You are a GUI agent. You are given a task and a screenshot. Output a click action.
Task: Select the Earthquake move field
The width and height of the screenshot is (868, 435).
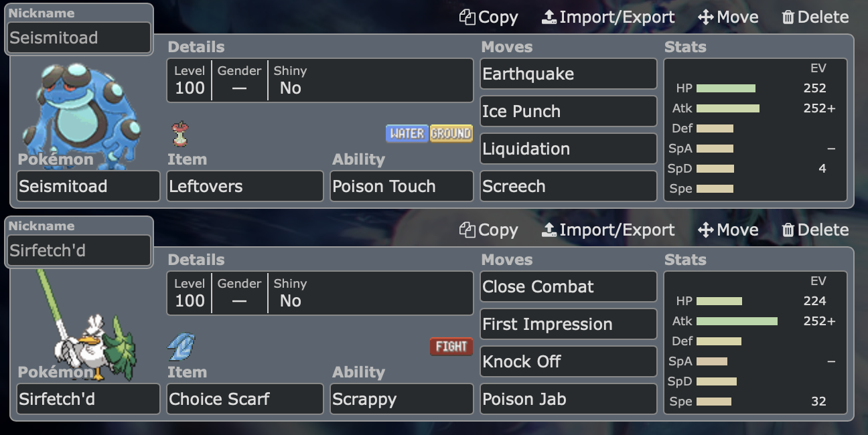pos(569,74)
